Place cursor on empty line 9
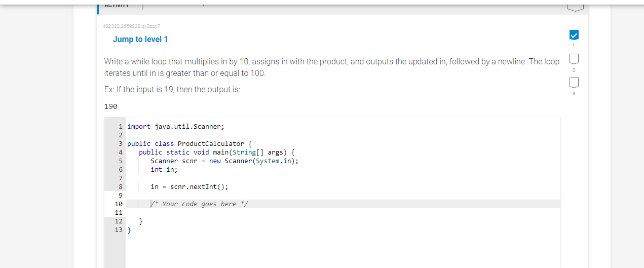The height and width of the screenshot is (268, 644). coord(343,195)
